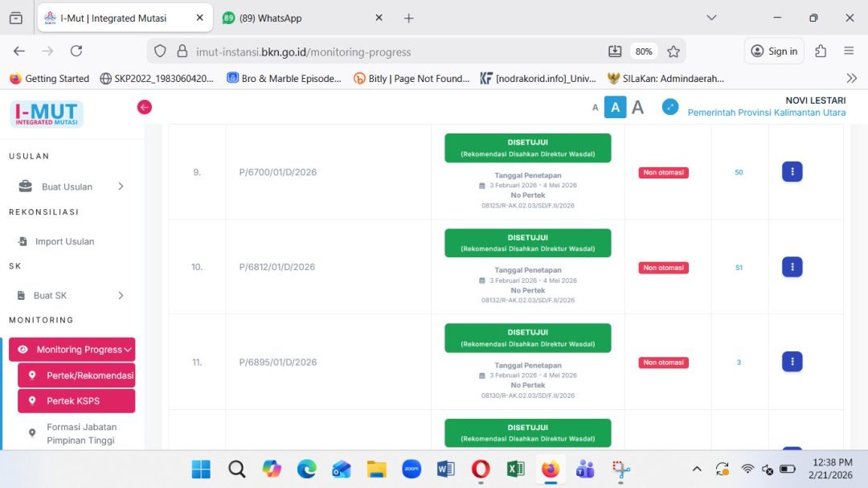Launch Excel from the taskbar

tap(515, 470)
